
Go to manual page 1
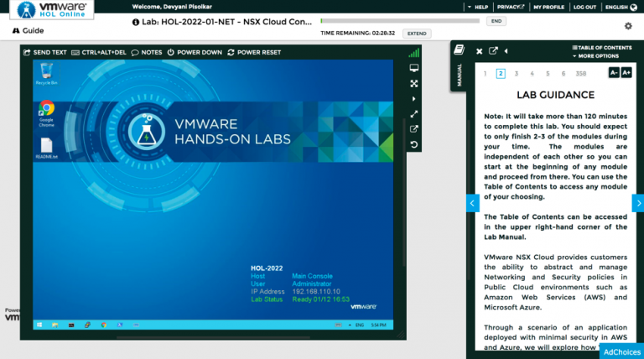[485, 74]
